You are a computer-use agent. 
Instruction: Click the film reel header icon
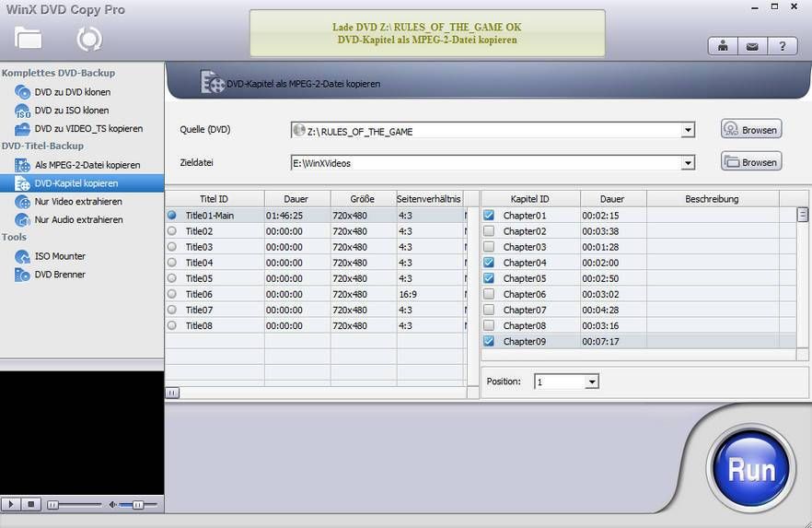click(213, 82)
